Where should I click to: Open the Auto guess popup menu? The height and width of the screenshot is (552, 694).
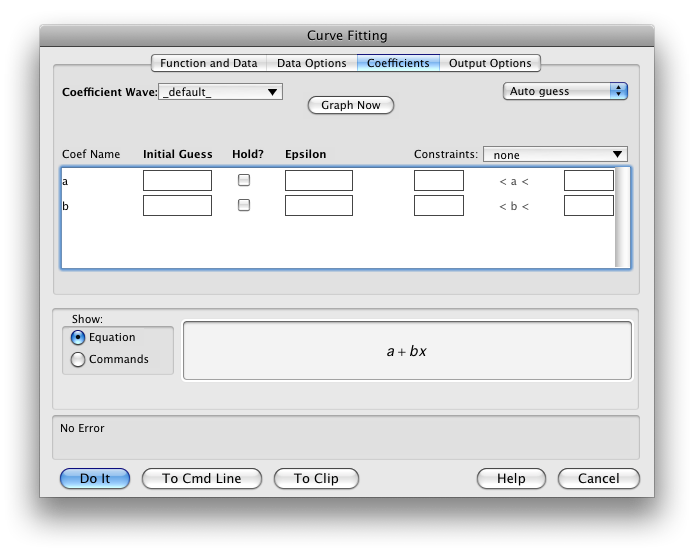(x=565, y=91)
